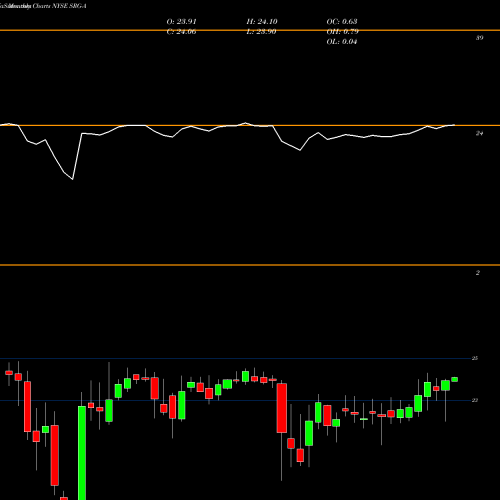
Task: Click the 'O: 23.91' open price value
Action: point(181,22)
